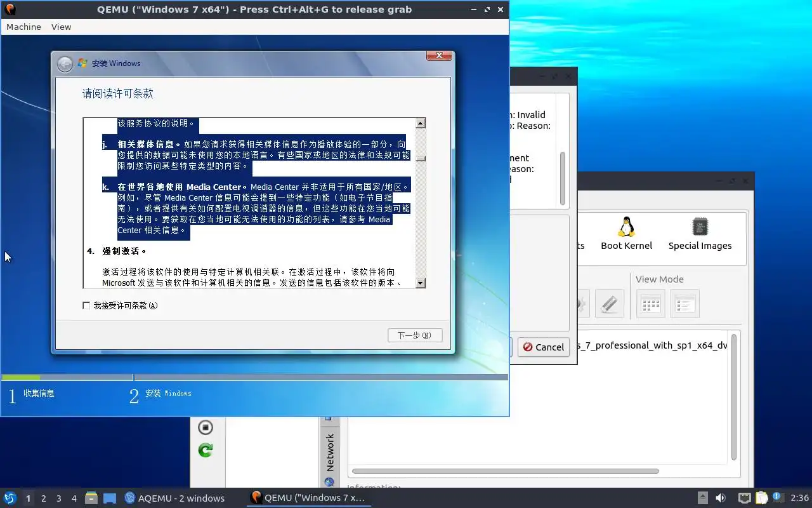Switch to workspace 3
The image size is (812, 508).
(x=59, y=498)
